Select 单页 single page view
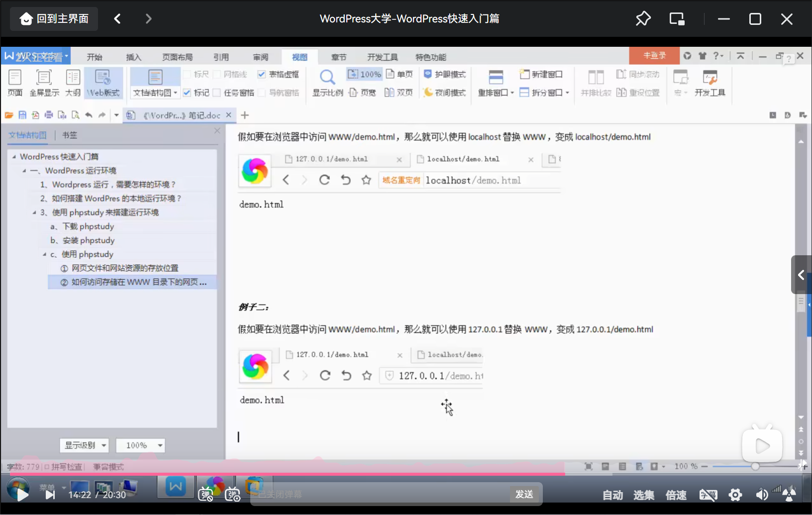Viewport: 812px width, 515px height. click(x=400, y=74)
